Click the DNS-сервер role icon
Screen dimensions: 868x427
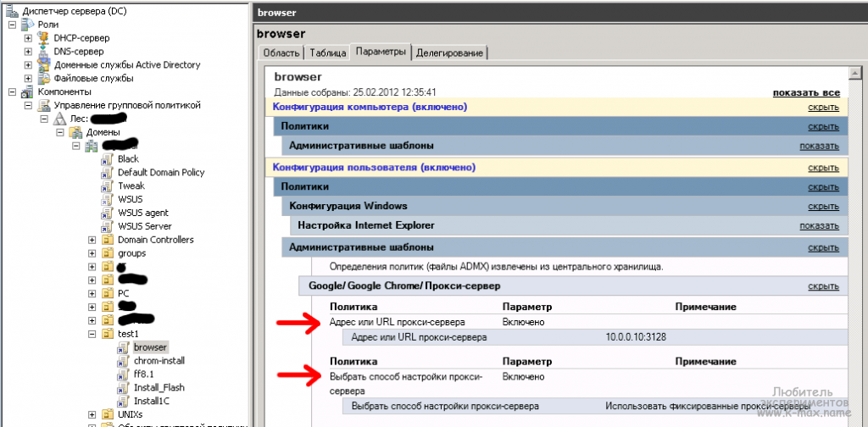43,52
